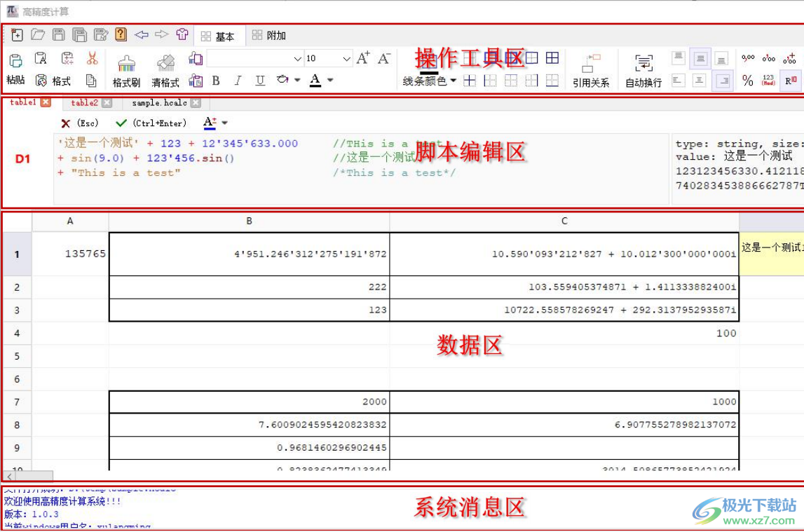Change skin via the shirt icon

pos(182,34)
